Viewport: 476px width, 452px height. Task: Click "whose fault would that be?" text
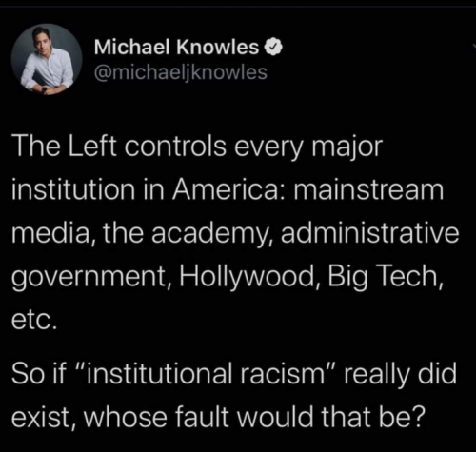(254, 416)
